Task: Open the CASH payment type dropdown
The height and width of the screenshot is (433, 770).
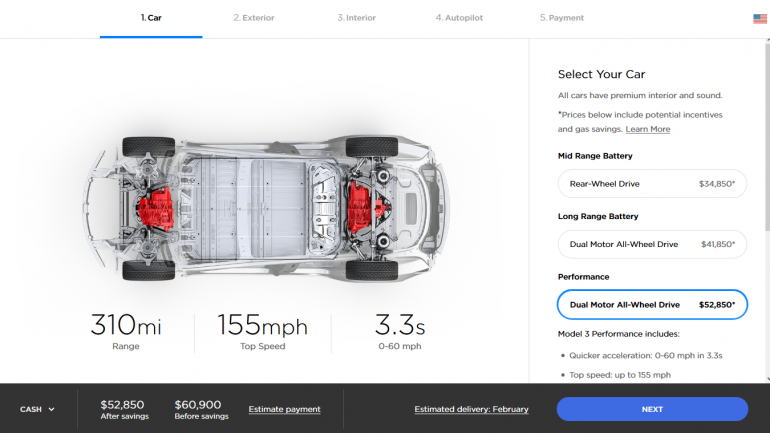Action: click(37, 409)
